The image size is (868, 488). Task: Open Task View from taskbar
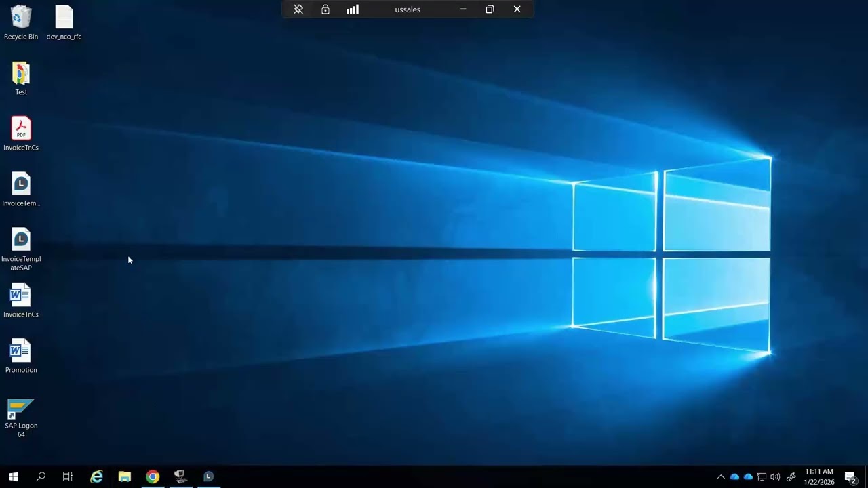(68, 476)
